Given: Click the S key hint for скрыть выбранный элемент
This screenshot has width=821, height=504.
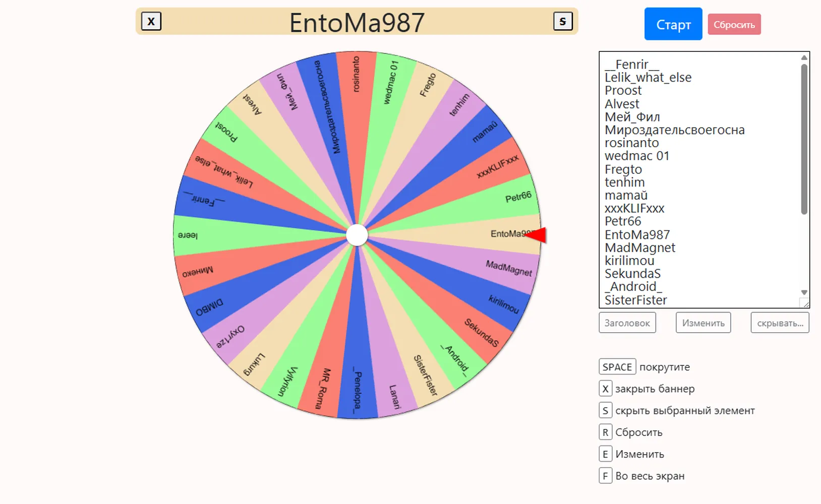Looking at the screenshot, I should 605,410.
